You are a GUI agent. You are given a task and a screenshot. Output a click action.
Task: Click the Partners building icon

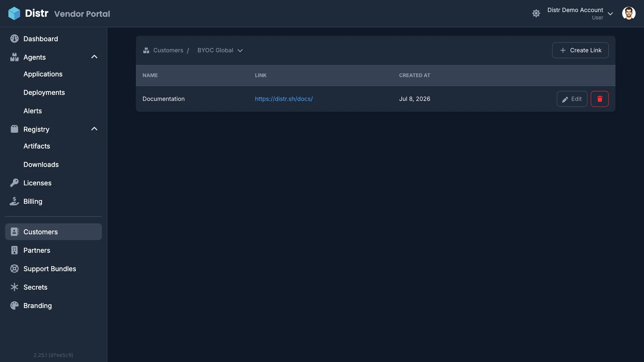pyautogui.click(x=14, y=250)
